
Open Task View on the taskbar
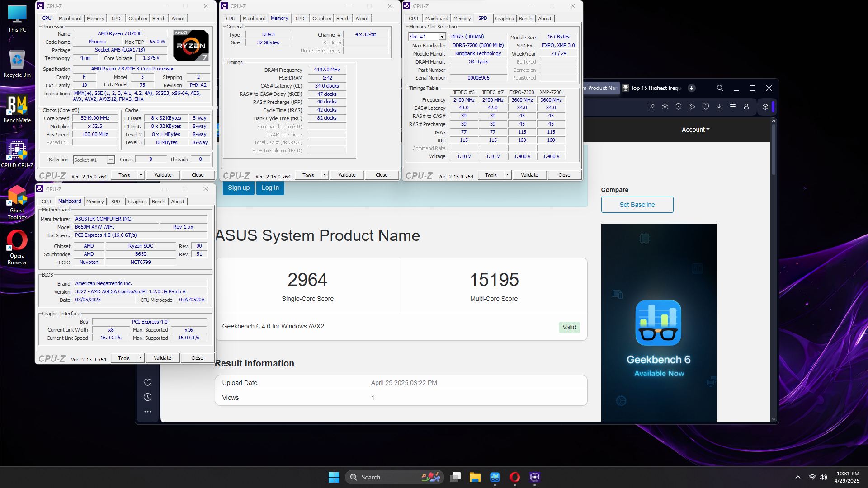pyautogui.click(x=455, y=477)
